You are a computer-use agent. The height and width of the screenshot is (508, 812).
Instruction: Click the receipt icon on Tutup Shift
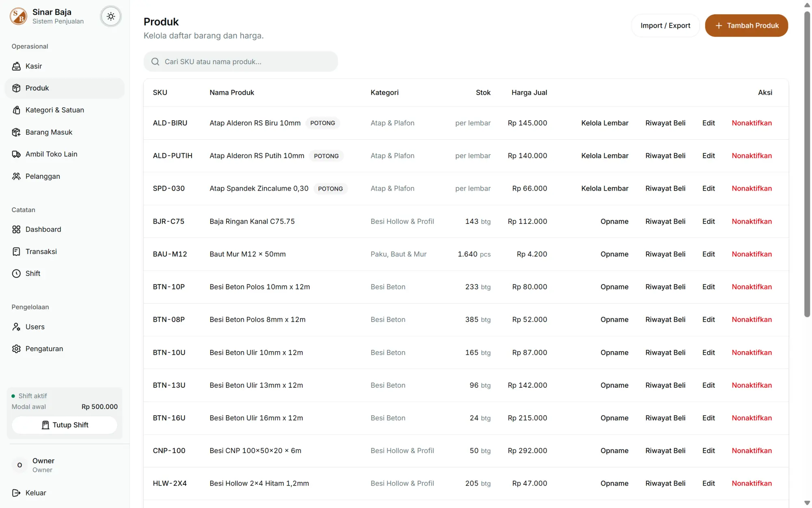point(45,425)
